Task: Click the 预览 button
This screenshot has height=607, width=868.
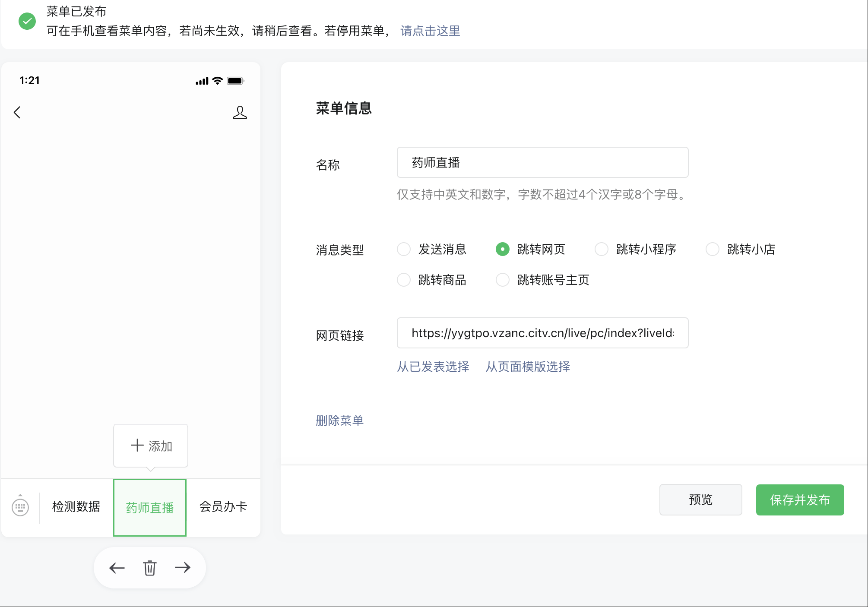Action: pyautogui.click(x=700, y=500)
